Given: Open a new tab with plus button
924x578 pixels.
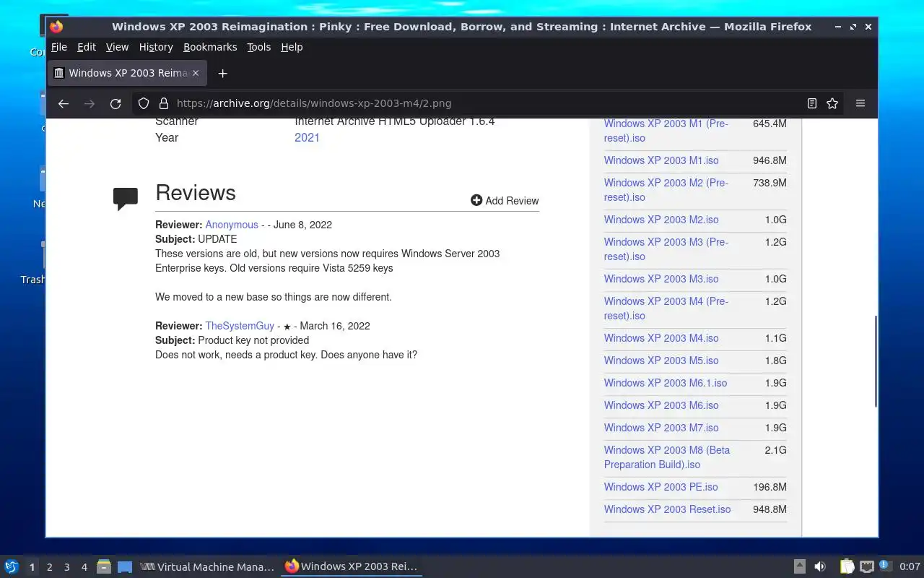Looking at the screenshot, I should (x=222, y=73).
